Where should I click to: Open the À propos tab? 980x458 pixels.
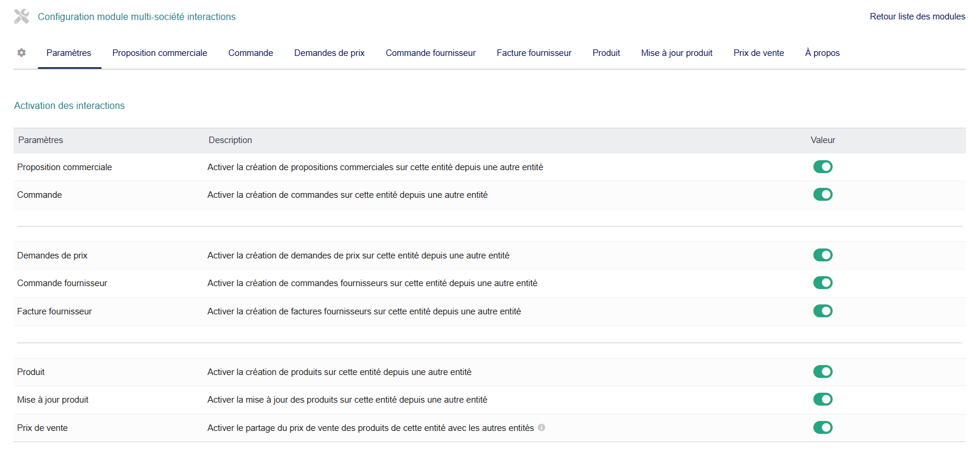(822, 53)
